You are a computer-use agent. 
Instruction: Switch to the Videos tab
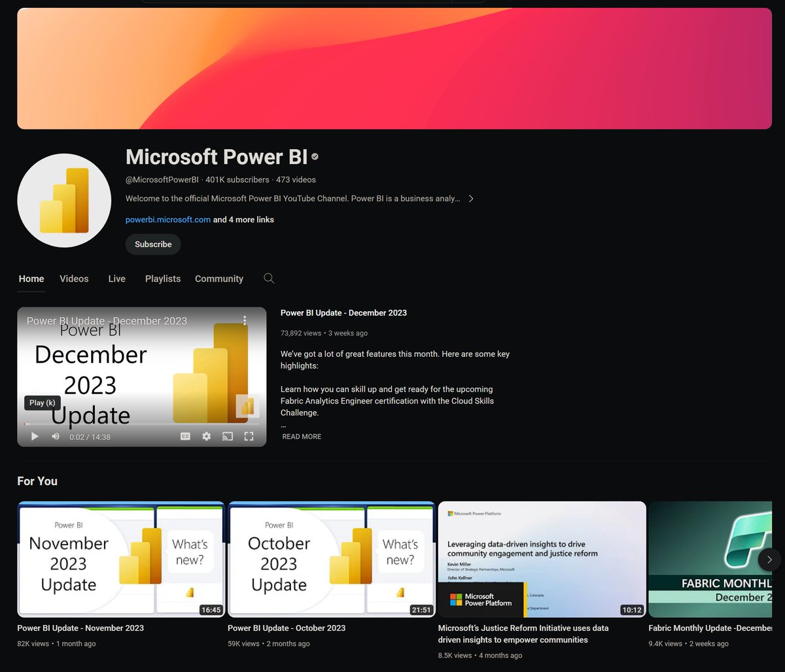click(74, 278)
